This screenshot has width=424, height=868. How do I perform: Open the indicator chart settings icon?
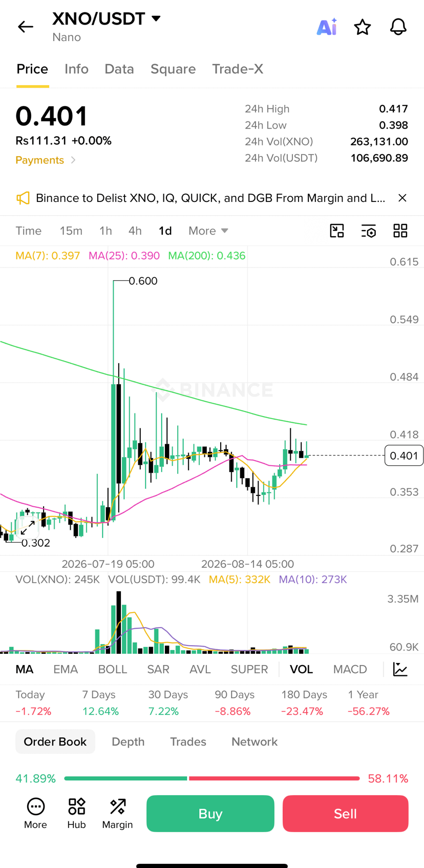[x=400, y=669]
